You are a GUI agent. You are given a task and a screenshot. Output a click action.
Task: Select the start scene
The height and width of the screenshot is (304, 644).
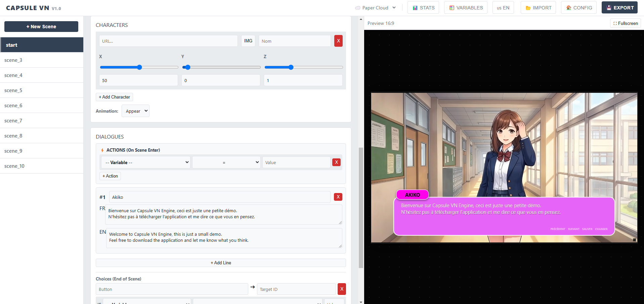42,45
